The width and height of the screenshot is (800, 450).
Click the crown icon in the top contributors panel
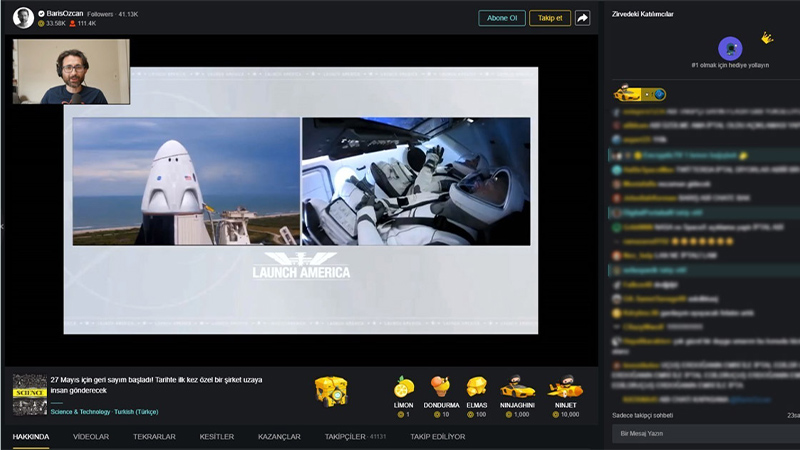(767, 38)
